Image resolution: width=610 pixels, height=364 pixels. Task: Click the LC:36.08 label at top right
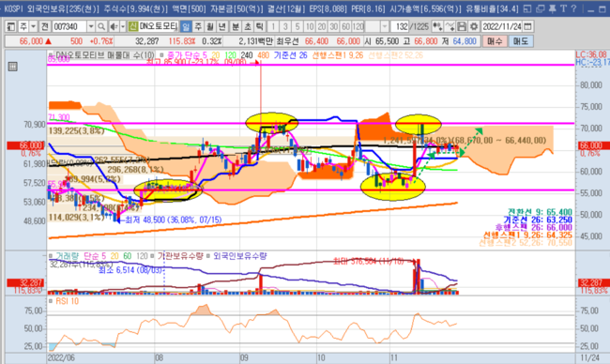coord(591,54)
